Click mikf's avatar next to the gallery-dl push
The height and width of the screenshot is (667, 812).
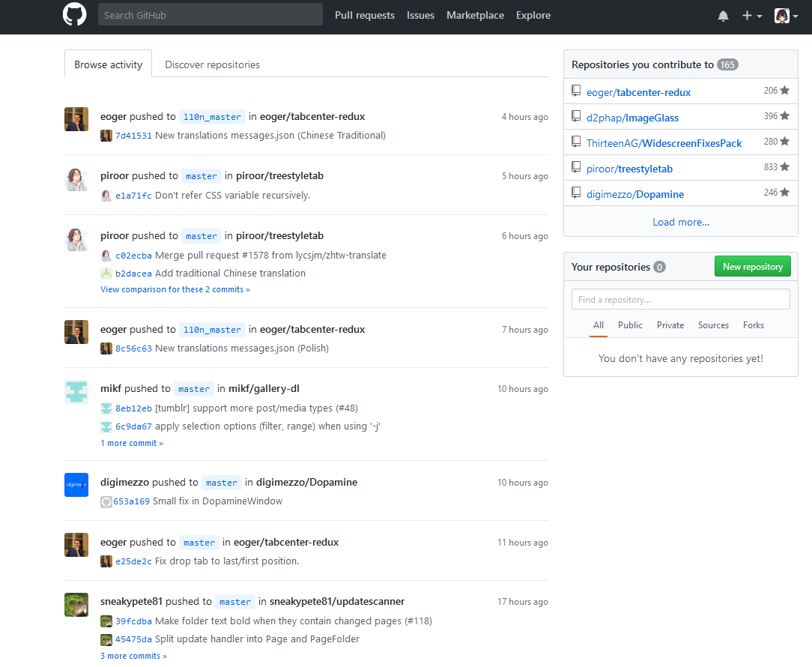(x=76, y=391)
